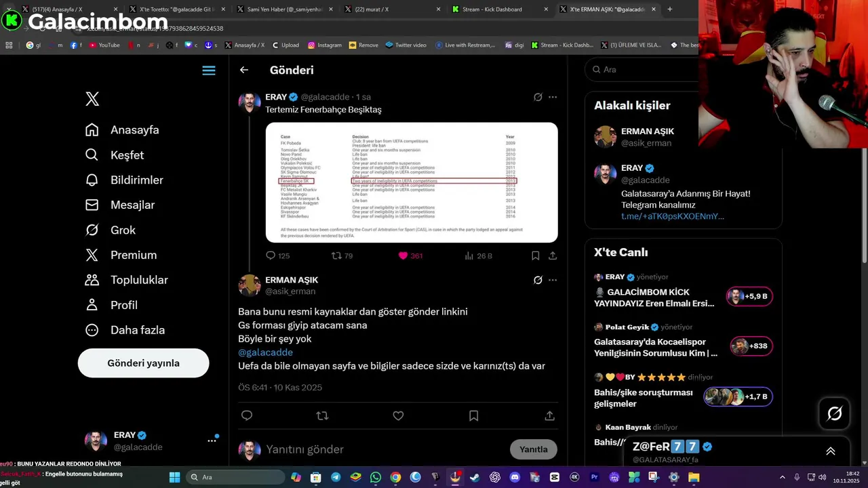
Task: Share ERAY's post via the share icon
Action: tap(553, 256)
